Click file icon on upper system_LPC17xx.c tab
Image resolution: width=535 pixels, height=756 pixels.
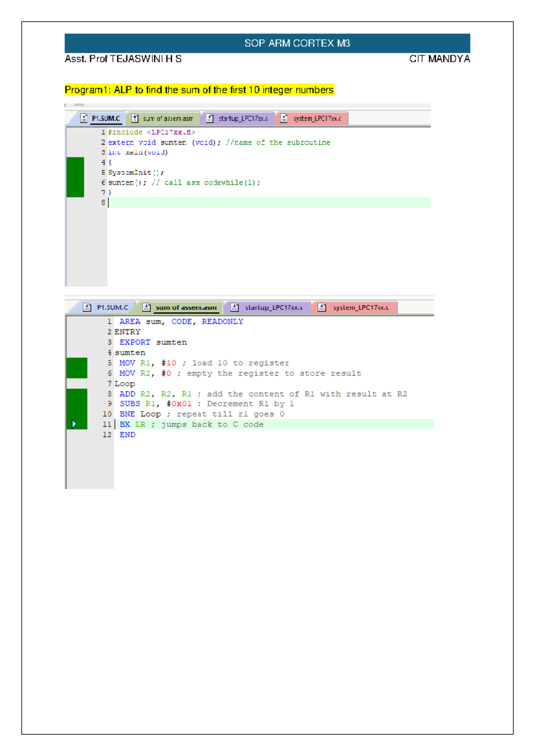(284, 119)
